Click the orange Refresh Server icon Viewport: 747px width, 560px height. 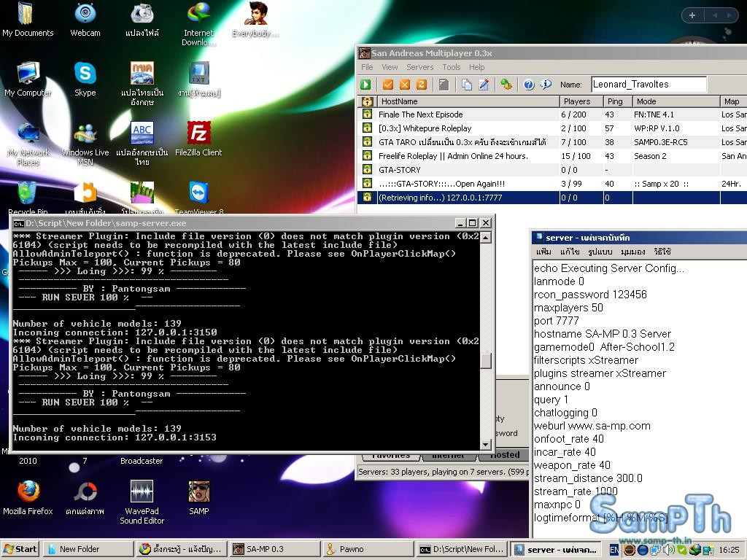(x=421, y=85)
